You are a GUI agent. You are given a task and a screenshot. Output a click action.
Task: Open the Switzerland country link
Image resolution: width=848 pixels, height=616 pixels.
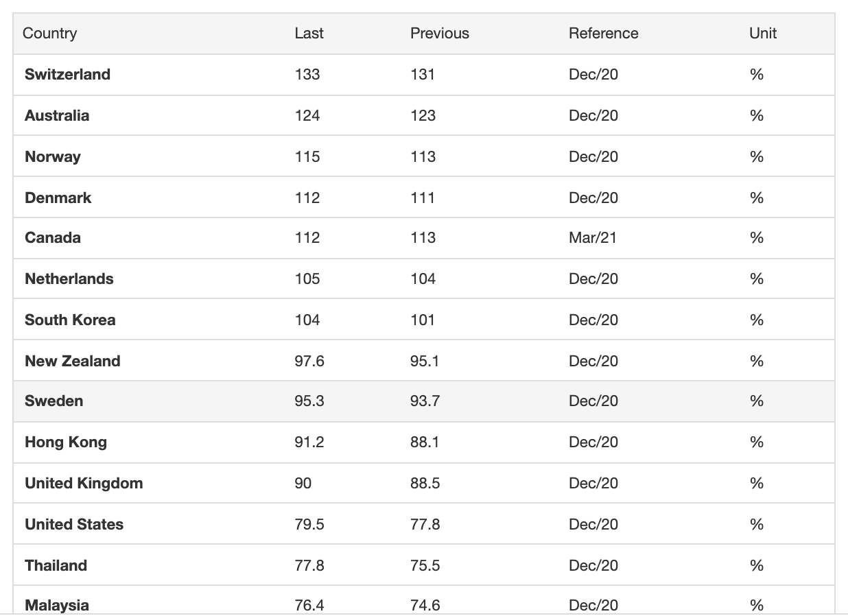pyautogui.click(x=67, y=75)
